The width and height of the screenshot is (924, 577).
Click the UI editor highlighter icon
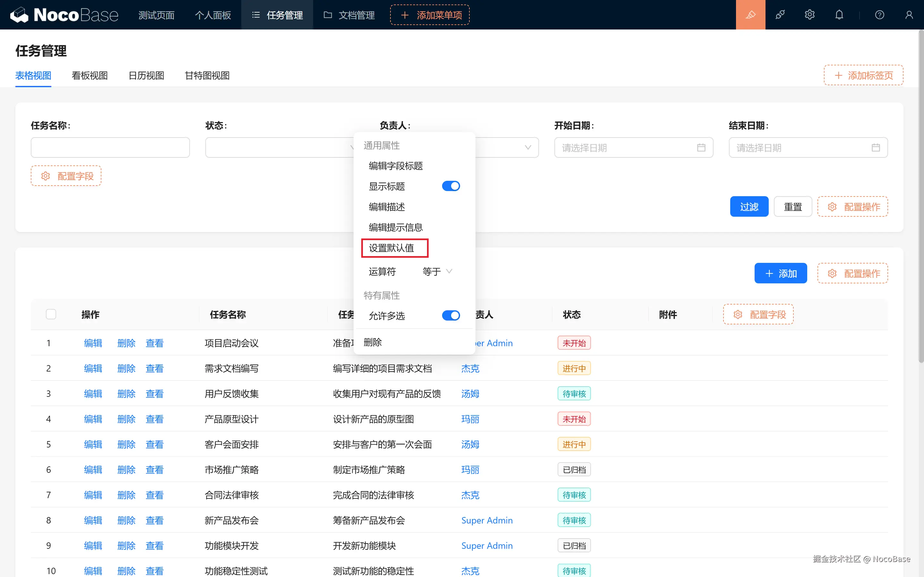click(x=750, y=15)
